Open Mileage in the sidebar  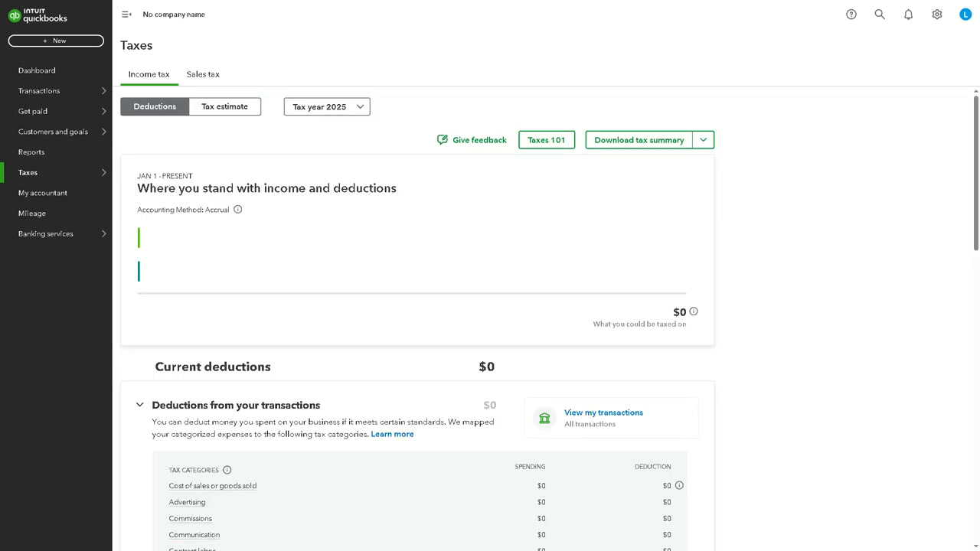(32, 214)
